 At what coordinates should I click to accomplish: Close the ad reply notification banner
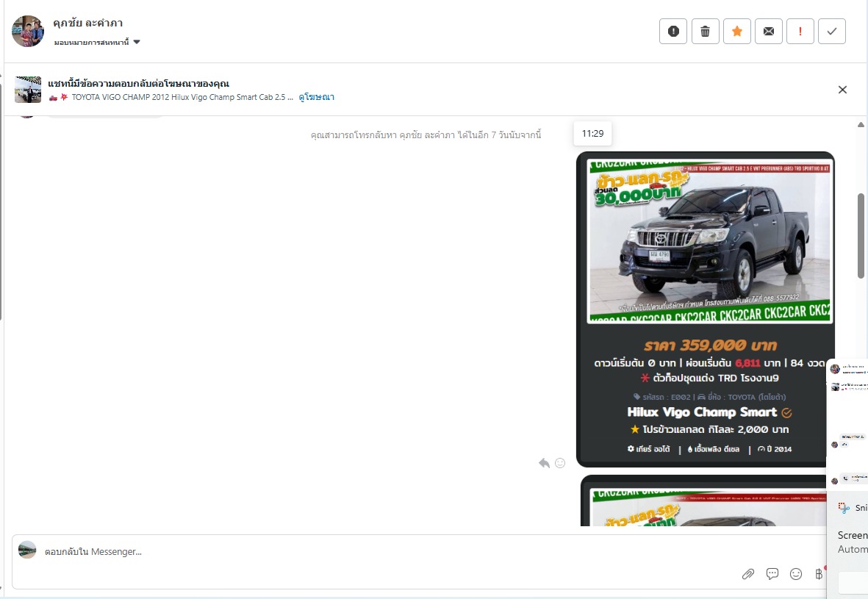click(x=842, y=90)
